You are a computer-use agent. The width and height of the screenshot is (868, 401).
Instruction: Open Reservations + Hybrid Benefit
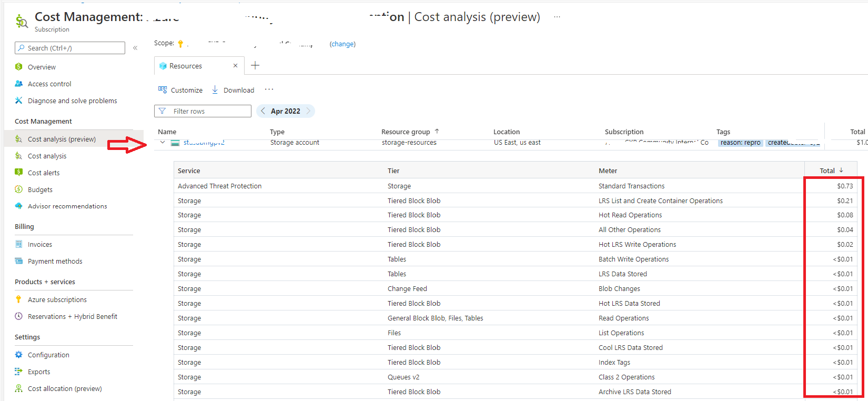73,316
